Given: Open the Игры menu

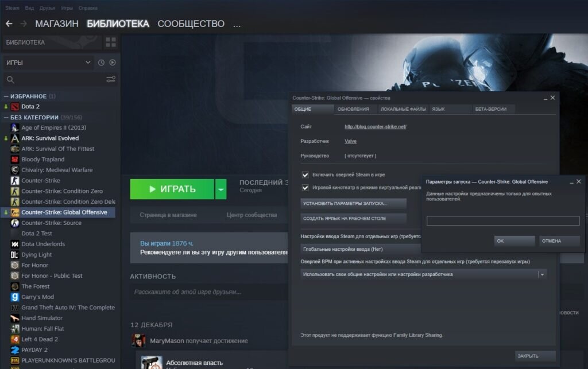Looking at the screenshot, I should tap(67, 8).
